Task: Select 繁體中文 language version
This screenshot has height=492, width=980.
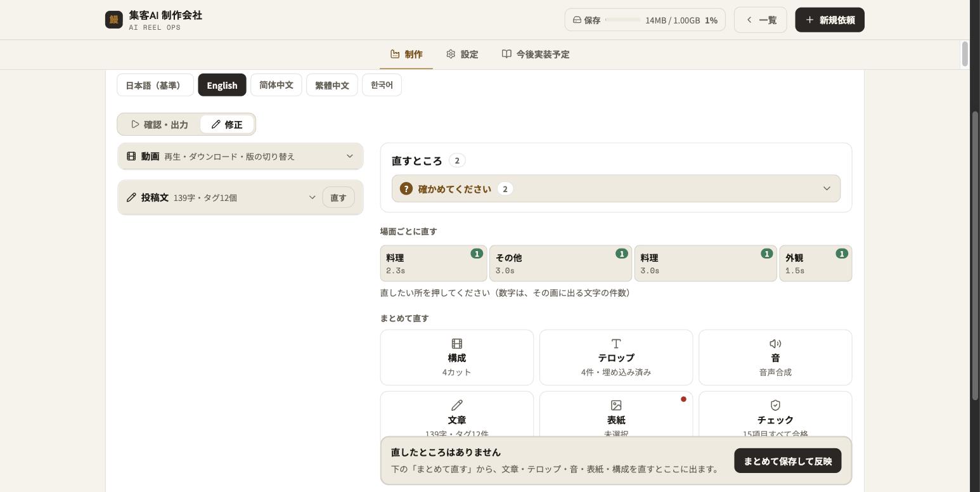Action: pos(332,85)
